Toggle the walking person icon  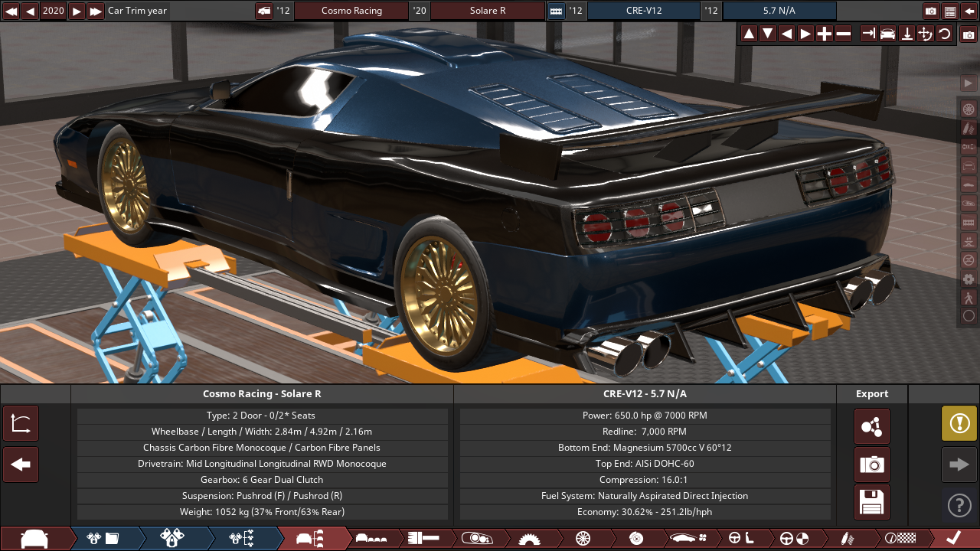969,297
